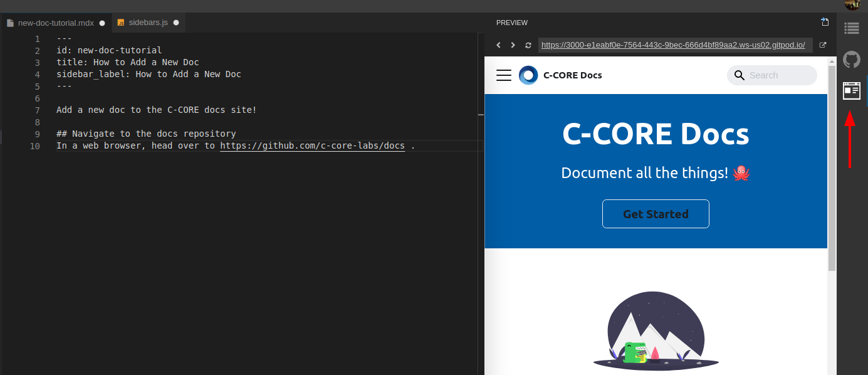This screenshot has height=375, width=868.
Task: Click the Get Started button
Action: 656,214
